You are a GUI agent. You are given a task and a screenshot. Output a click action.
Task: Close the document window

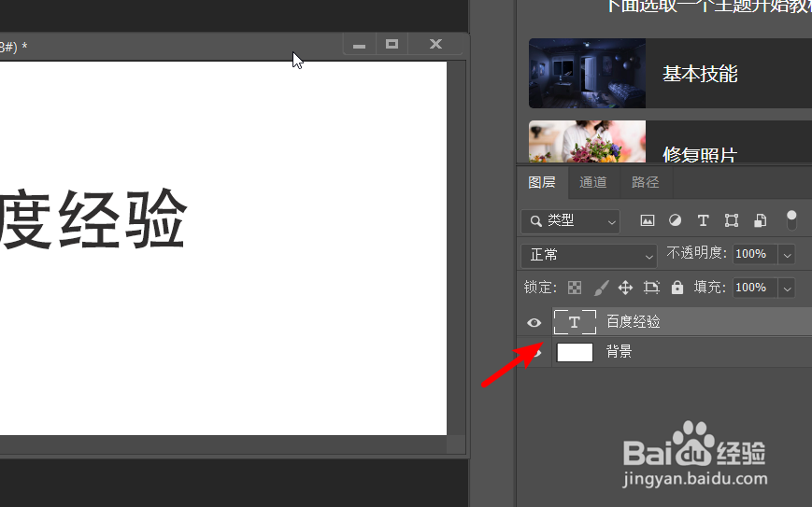[435, 45]
